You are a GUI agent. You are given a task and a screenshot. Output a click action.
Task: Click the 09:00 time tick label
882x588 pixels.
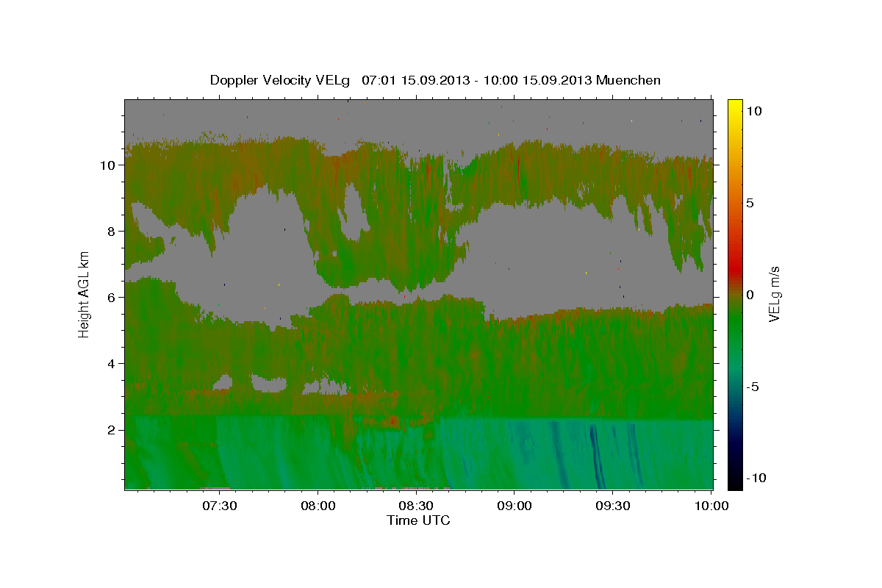pyautogui.click(x=514, y=506)
